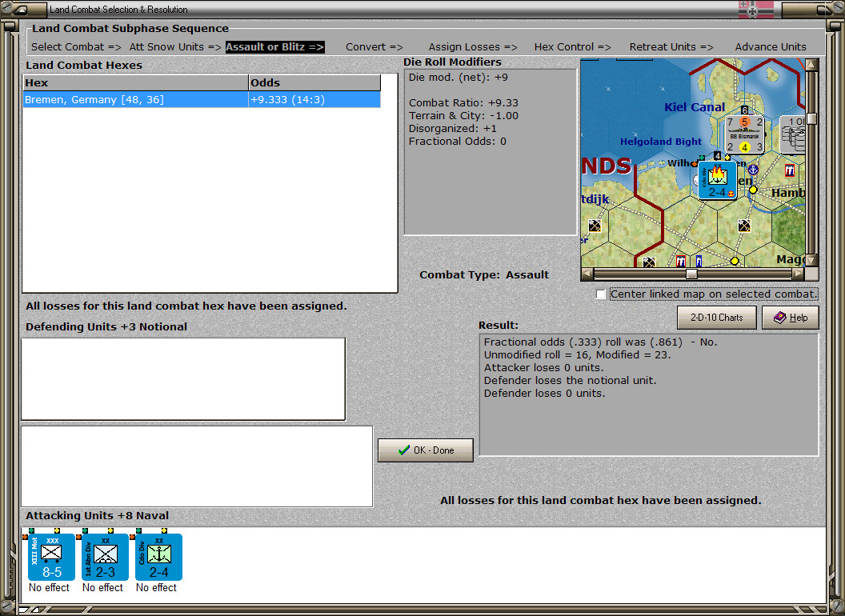Image resolution: width=845 pixels, height=616 pixels.
Task: Click the Select Combat subphase step
Action: 76,47
